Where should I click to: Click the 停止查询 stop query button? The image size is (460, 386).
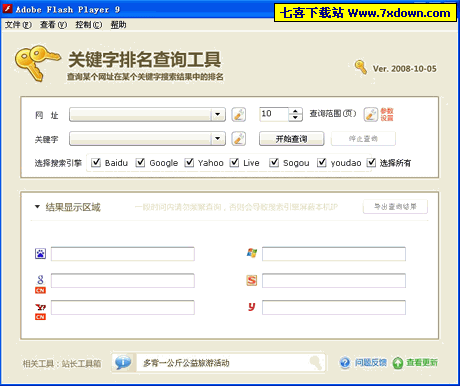point(363,139)
